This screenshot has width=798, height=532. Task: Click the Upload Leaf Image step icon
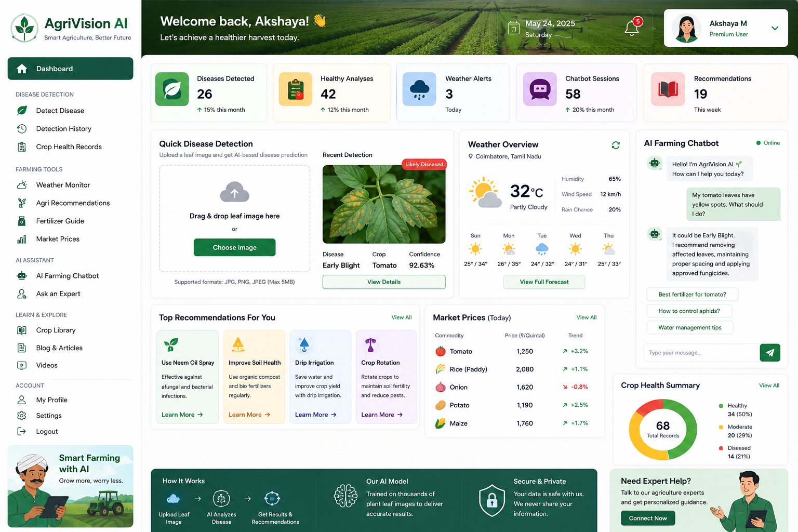point(174,499)
